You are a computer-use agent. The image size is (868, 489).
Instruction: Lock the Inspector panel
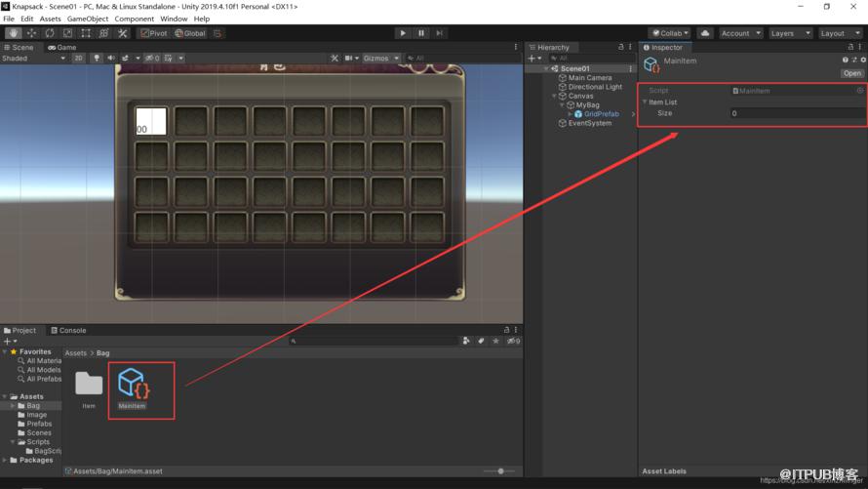tap(850, 47)
